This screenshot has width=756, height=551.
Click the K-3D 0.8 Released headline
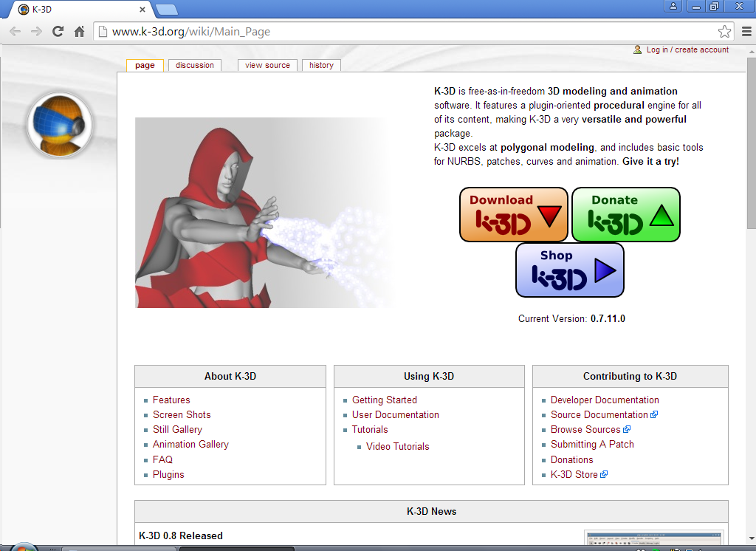(181, 535)
